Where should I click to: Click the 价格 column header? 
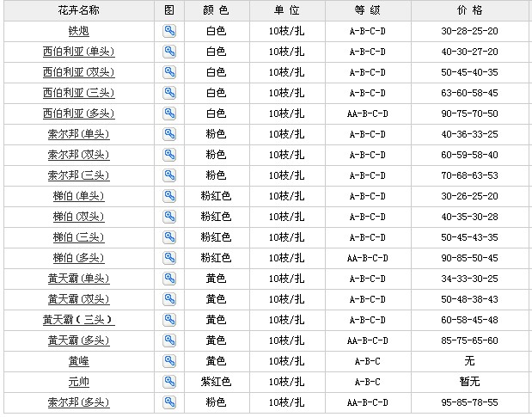point(470,10)
